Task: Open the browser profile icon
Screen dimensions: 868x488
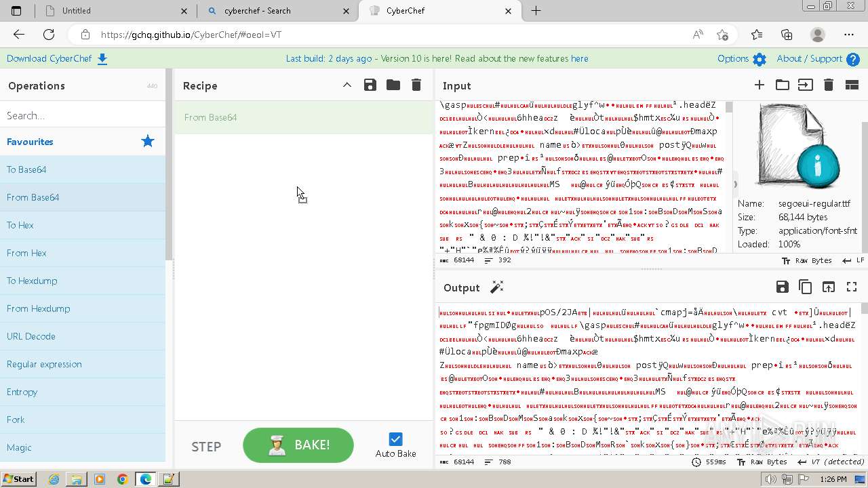Action: tap(818, 35)
